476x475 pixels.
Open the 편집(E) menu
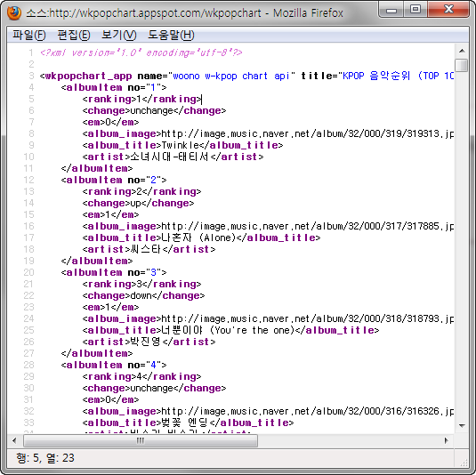coord(74,35)
